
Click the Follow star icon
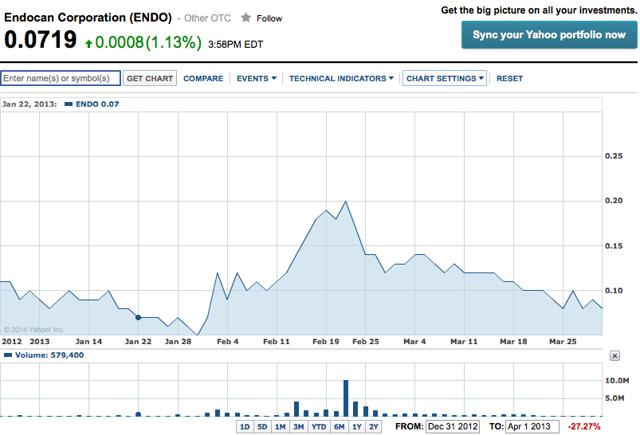pos(246,18)
